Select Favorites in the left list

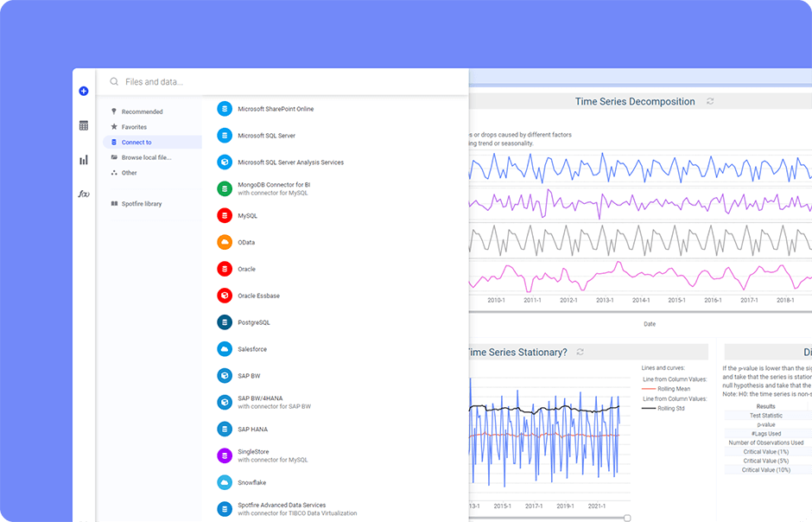pos(134,127)
